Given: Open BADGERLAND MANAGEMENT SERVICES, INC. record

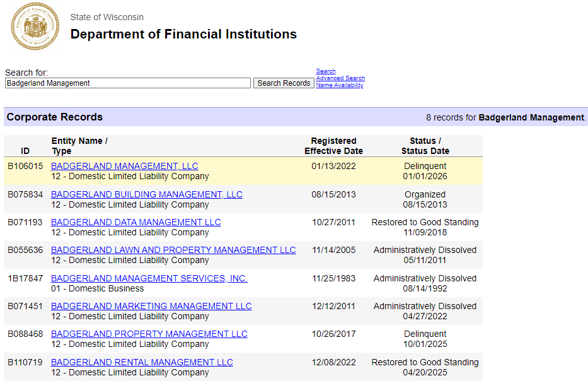Looking at the screenshot, I should [149, 278].
